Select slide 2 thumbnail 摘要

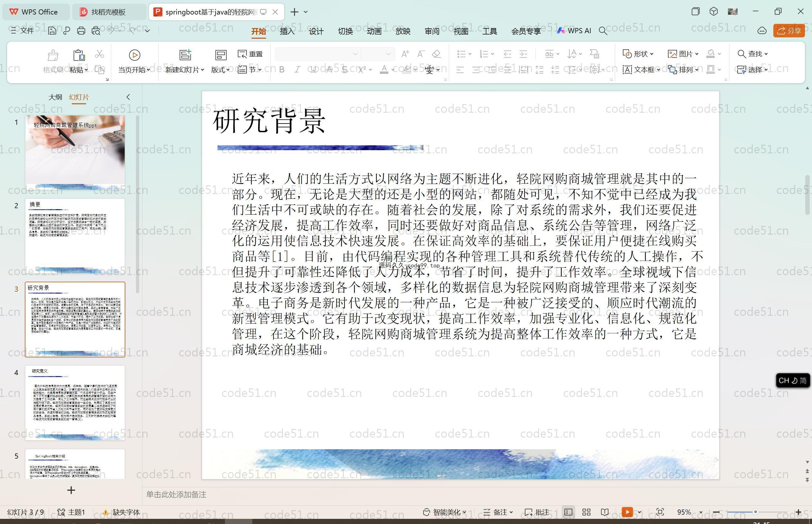[x=75, y=236]
